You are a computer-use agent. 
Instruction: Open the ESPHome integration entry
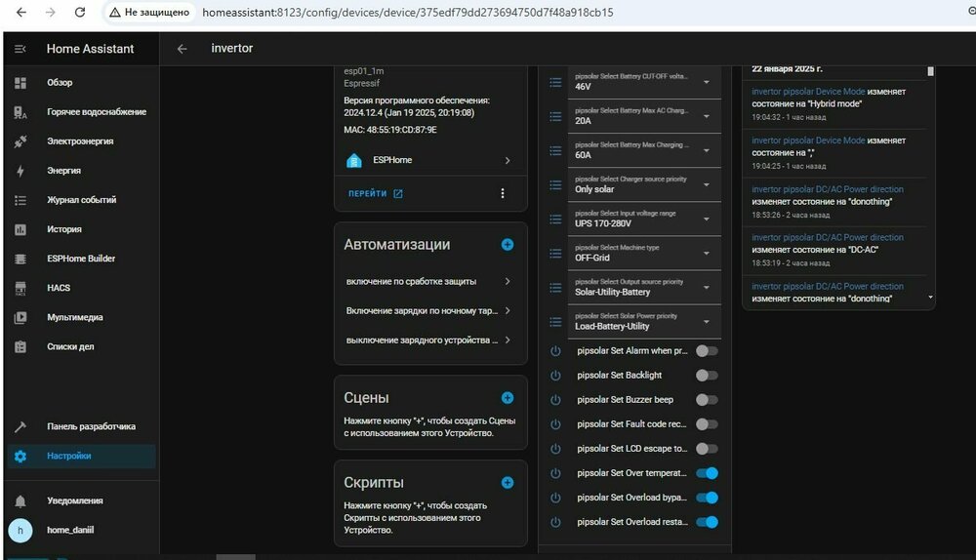(x=429, y=160)
